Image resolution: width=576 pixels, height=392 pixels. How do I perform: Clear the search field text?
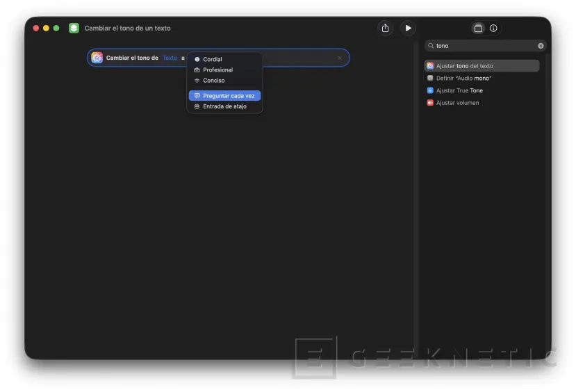click(541, 46)
